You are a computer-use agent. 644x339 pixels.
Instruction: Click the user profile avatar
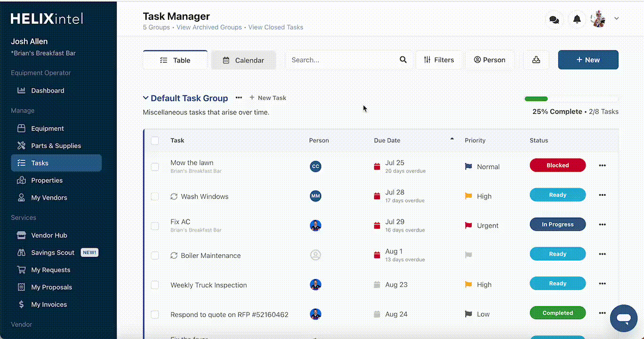598,19
